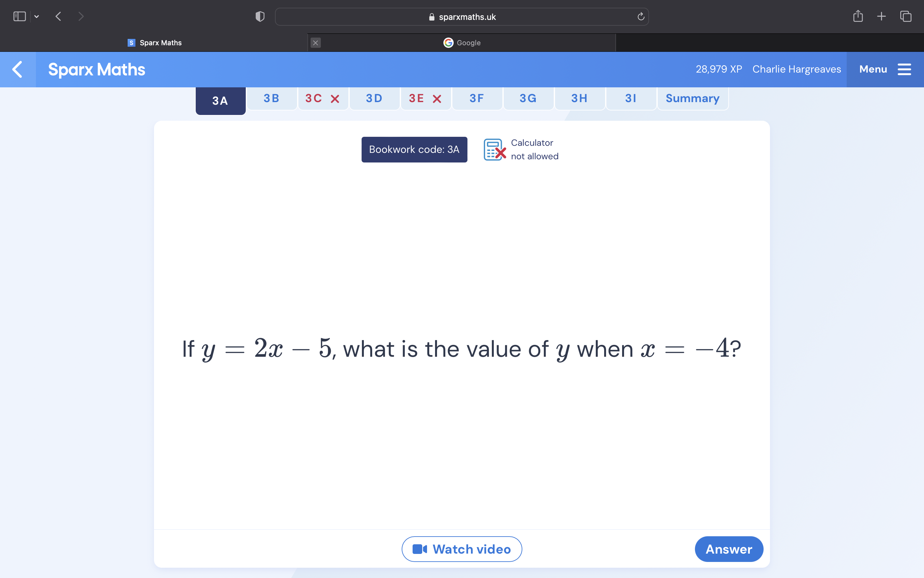Close the Google browser tab

pyautogui.click(x=315, y=43)
